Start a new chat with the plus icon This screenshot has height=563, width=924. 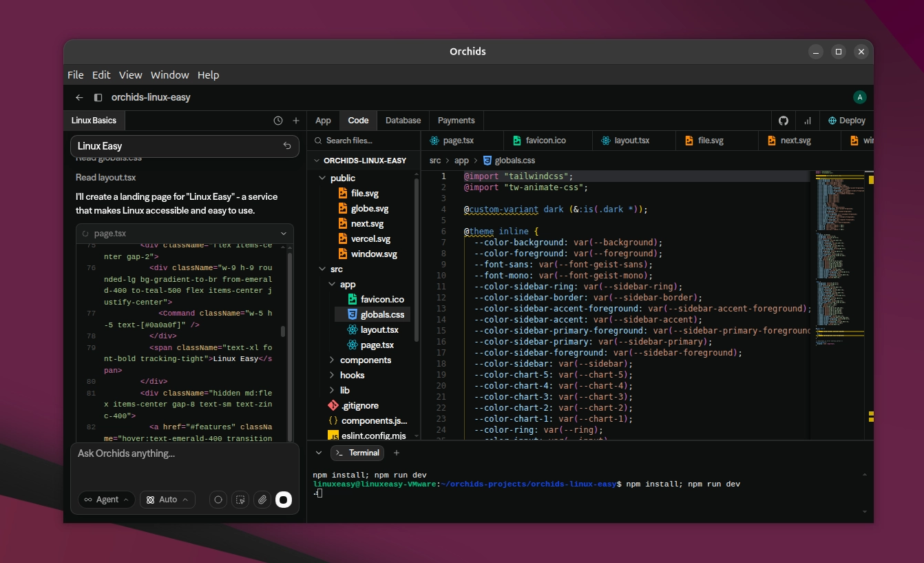295,120
